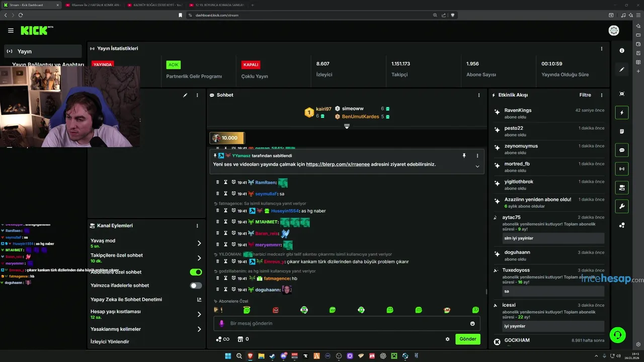Turn off Abonelere özel sohbet toggle
The height and width of the screenshot is (362, 644).
[196, 272]
